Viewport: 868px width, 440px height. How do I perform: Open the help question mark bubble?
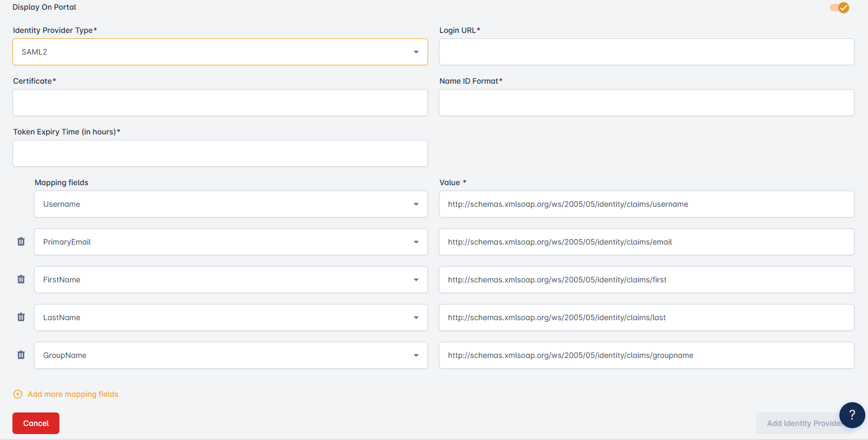[x=852, y=415]
